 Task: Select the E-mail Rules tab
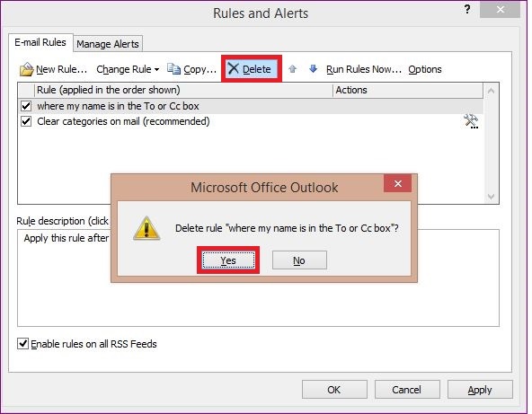coord(40,42)
